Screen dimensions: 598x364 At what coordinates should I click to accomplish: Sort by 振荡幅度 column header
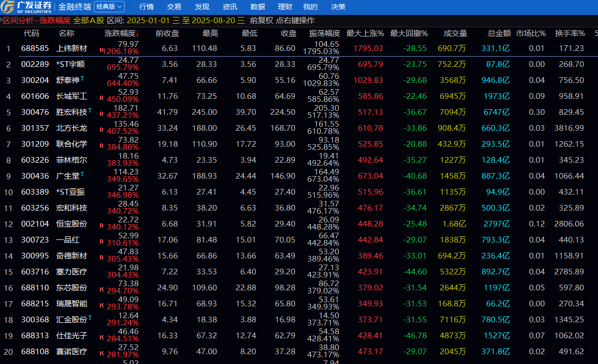coord(325,33)
